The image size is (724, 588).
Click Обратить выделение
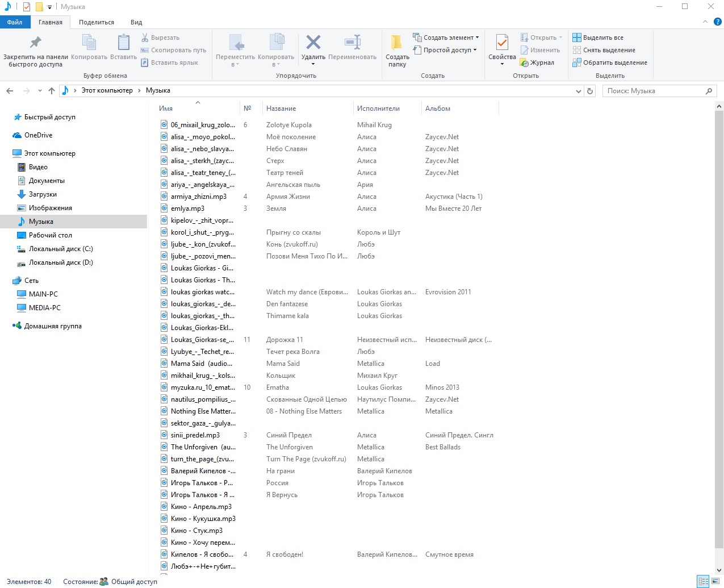[x=610, y=62]
